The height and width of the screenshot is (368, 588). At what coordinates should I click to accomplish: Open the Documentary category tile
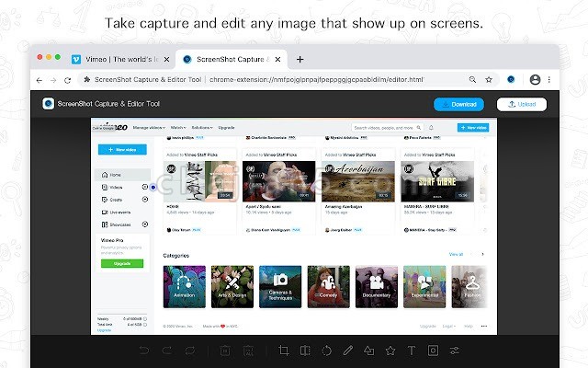(377, 286)
